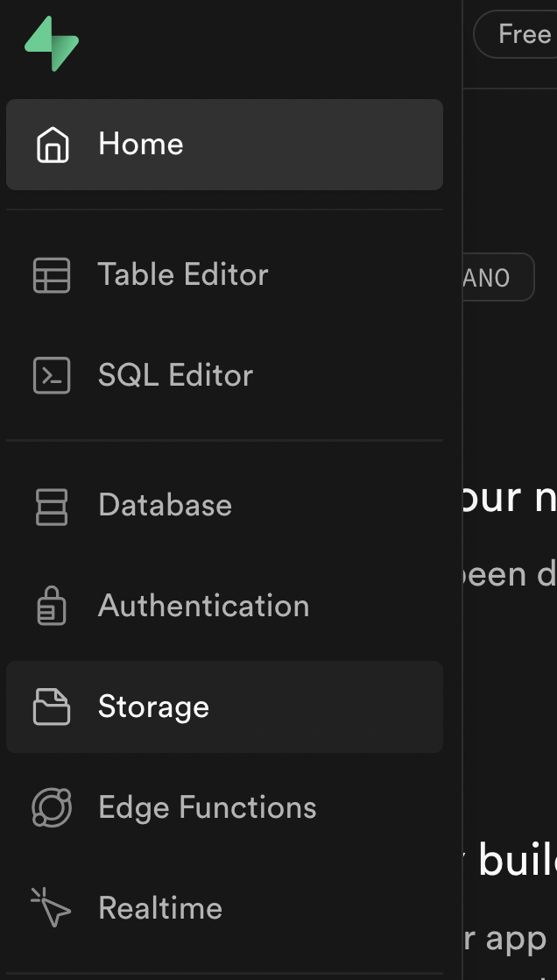This screenshot has width=557, height=980.
Task: Go to Edge Functions
Action: (208, 807)
